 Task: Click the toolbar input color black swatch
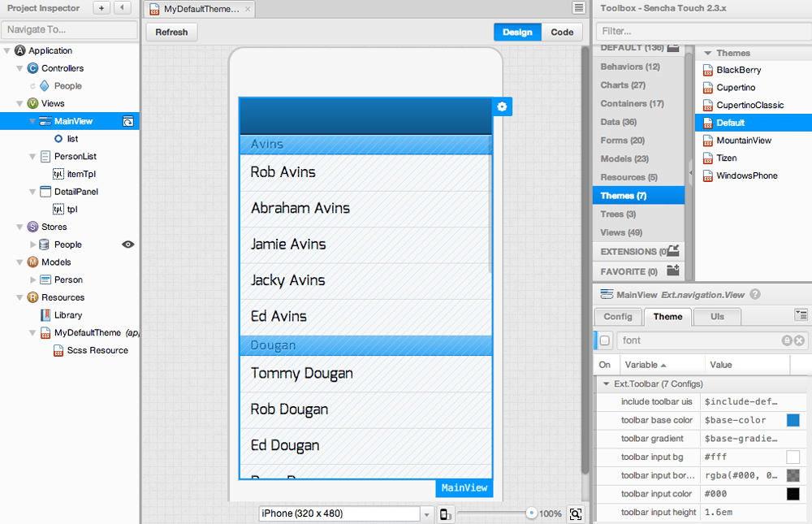(x=793, y=494)
